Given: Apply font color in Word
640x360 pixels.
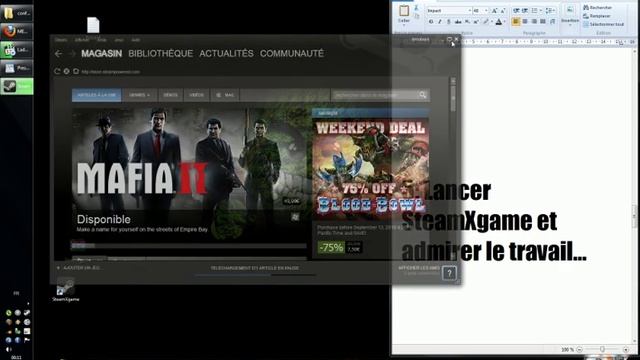Looking at the screenshot, I should click(499, 22).
